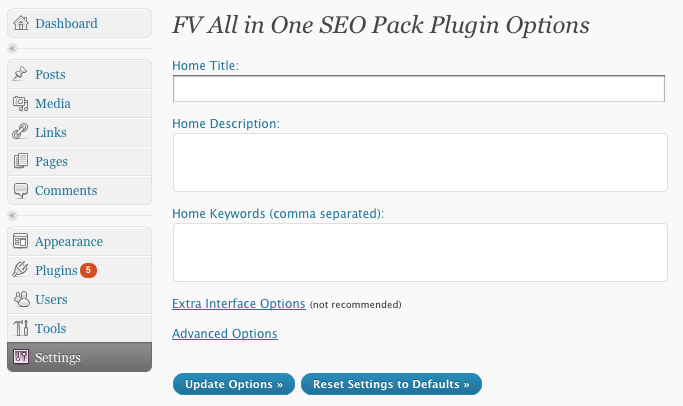Click the Users people icon
Screen dimensions: 683x406
pos(21,299)
